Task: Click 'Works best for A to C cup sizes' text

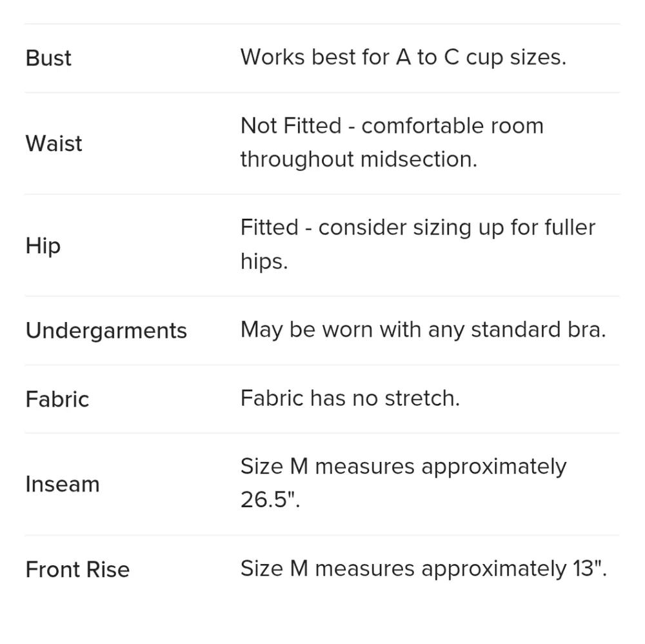Action: 402,57
